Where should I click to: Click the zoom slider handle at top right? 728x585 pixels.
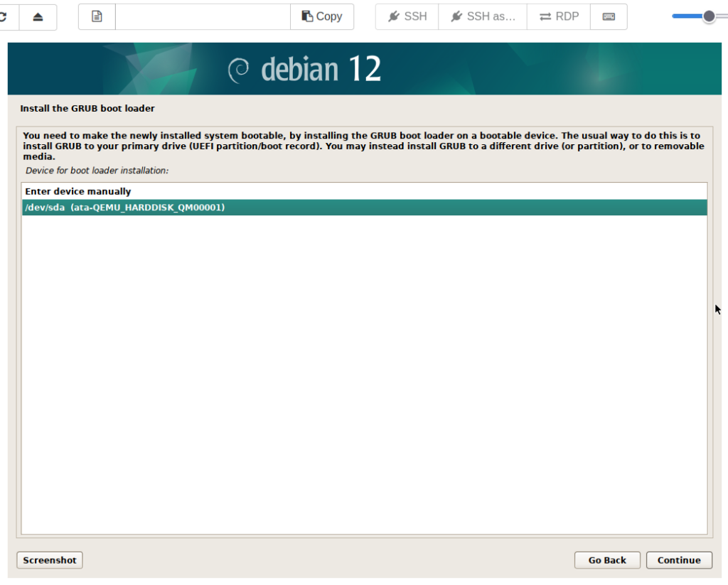709,16
